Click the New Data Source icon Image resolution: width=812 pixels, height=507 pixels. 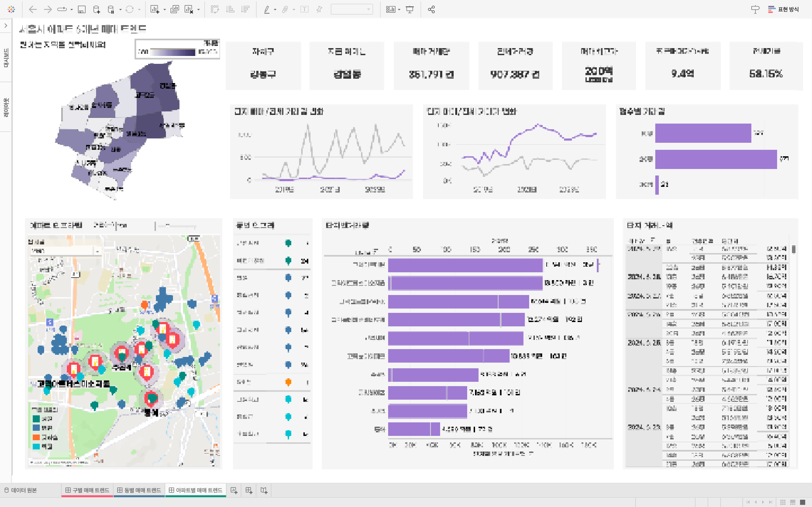click(x=97, y=9)
